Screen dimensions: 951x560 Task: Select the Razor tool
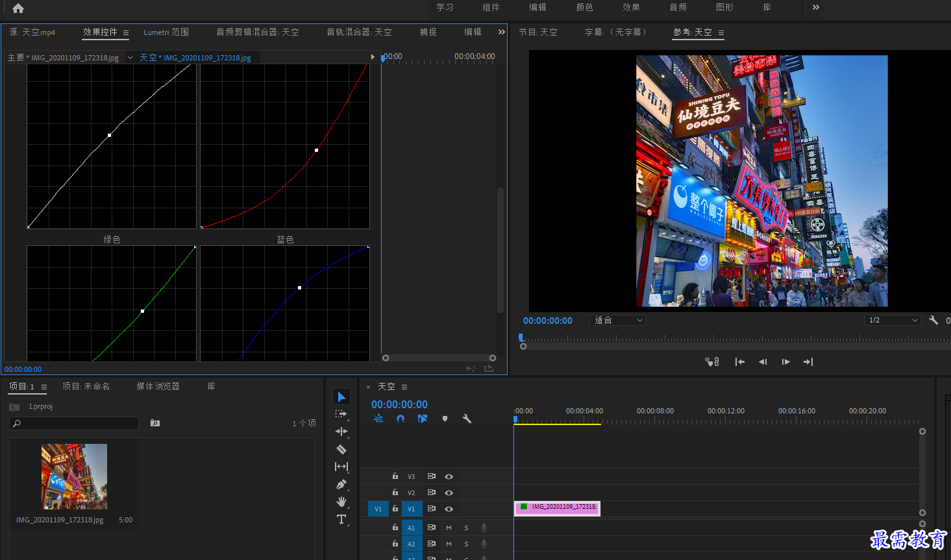[341, 449]
